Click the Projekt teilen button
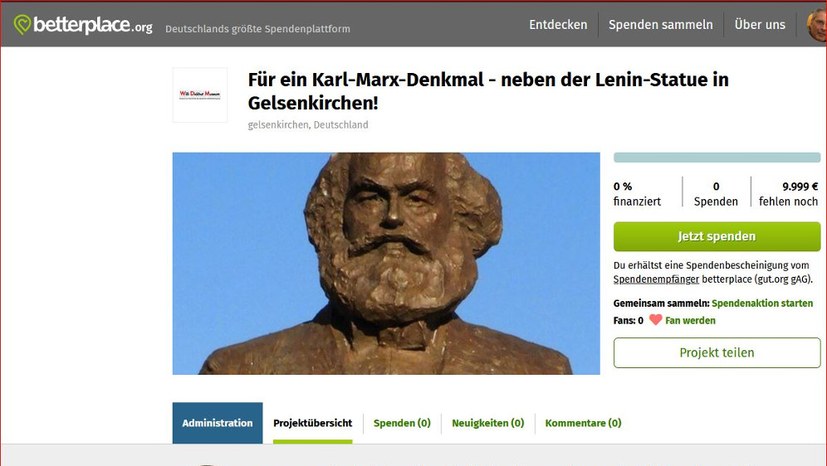Viewport: 827px width, 466px height. pyautogui.click(x=717, y=353)
